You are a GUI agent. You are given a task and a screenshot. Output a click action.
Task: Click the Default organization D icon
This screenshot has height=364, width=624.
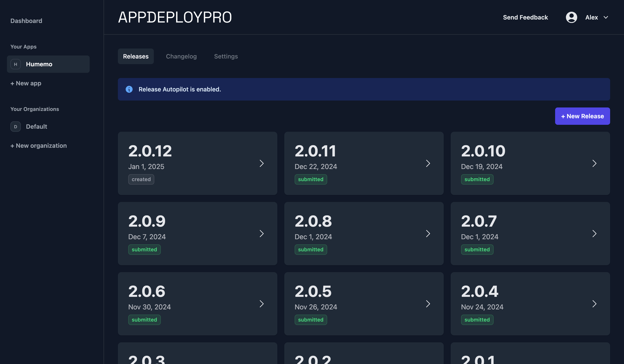tap(16, 126)
